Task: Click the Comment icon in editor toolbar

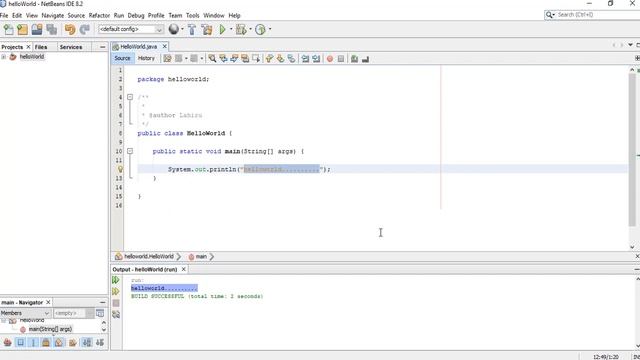Action: tap(354, 59)
